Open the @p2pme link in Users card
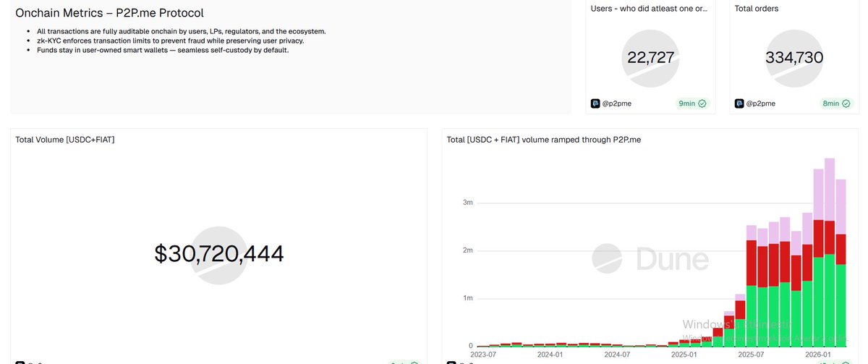Viewport: 868px width, 364px height. tap(617, 103)
